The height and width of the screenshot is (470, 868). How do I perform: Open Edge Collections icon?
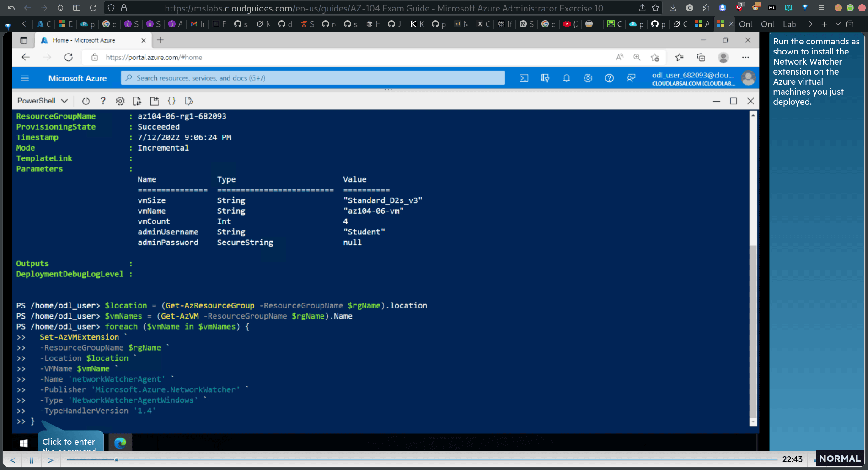coord(701,57)
